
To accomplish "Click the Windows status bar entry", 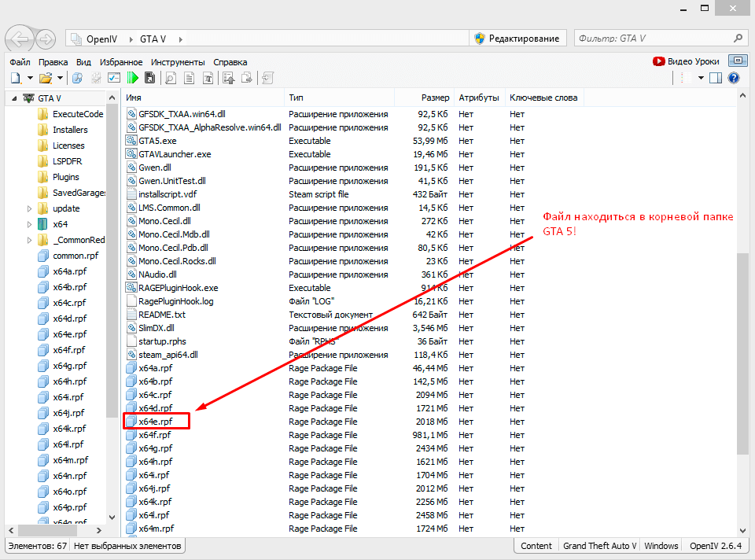I will [x=661, y=546].
